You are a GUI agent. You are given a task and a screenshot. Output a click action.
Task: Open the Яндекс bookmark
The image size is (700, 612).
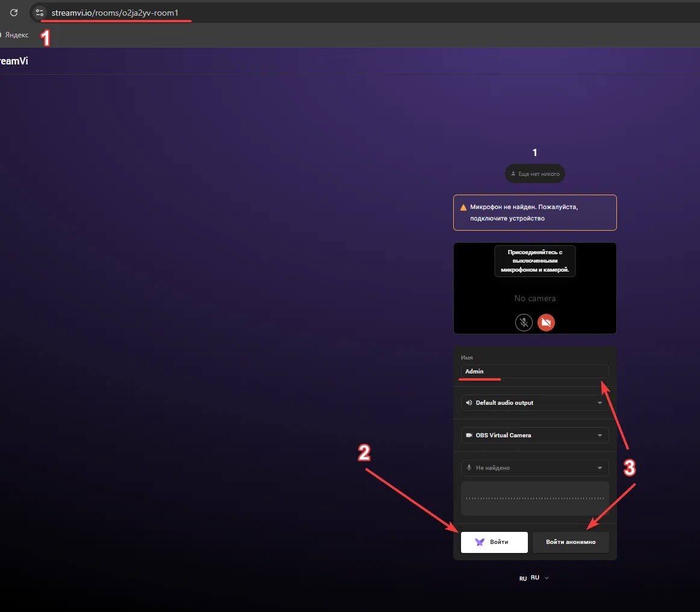click(x=14, y=35)
